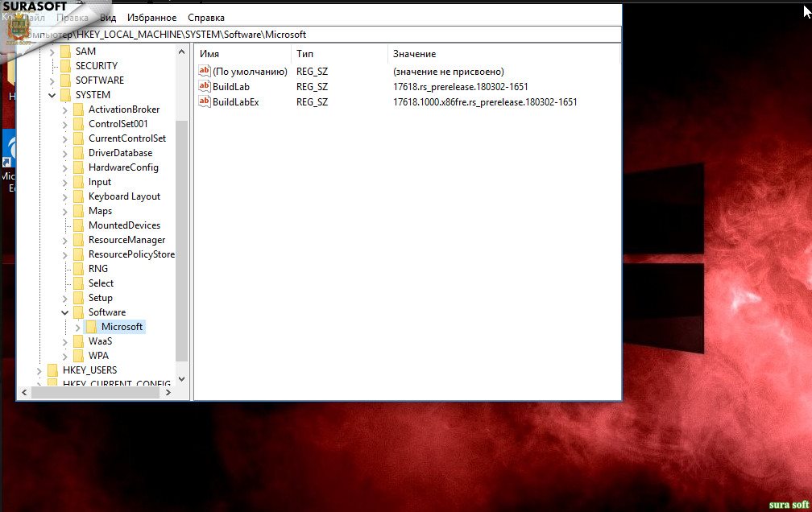Collapse the SYSTEM tree node

tap(52, 95)
